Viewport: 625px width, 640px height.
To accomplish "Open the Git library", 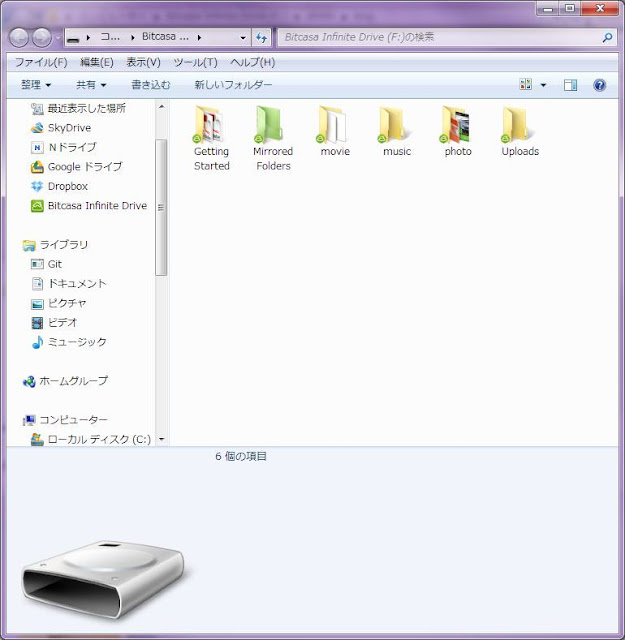I will pos(46,264).
